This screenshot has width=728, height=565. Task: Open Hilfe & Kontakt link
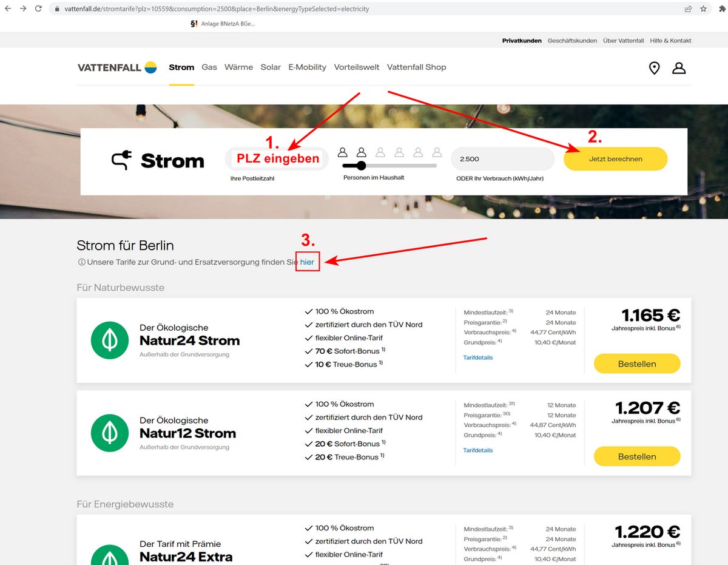pos(671,41)
